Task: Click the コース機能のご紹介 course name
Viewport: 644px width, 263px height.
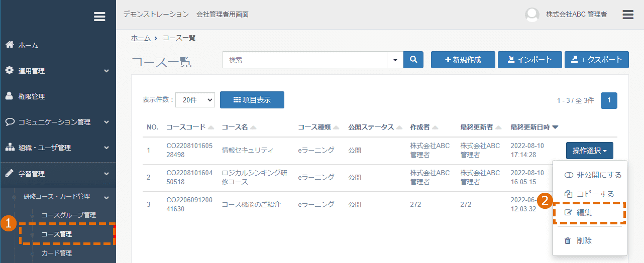Action: tap(251, 204)
